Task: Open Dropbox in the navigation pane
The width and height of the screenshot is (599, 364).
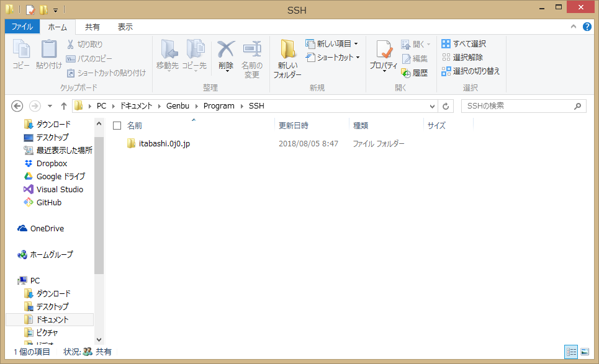Action: click(x=52, y=164)
